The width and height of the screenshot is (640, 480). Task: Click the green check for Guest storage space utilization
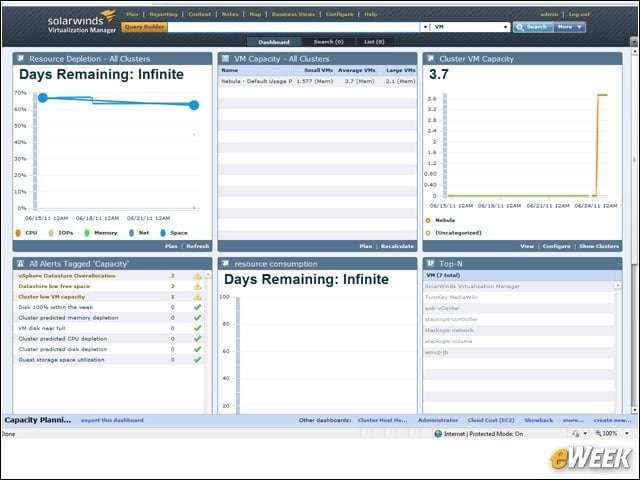click(x=198, y=360)
